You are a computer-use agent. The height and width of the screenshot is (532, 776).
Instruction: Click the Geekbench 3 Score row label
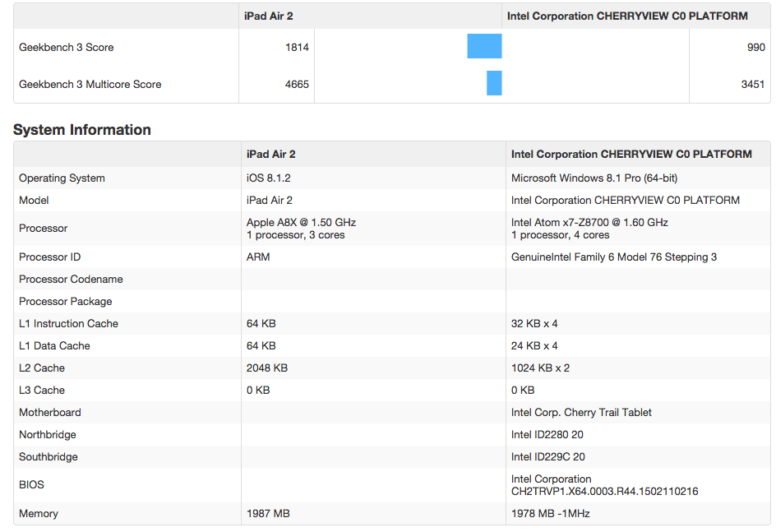[67, 47]
